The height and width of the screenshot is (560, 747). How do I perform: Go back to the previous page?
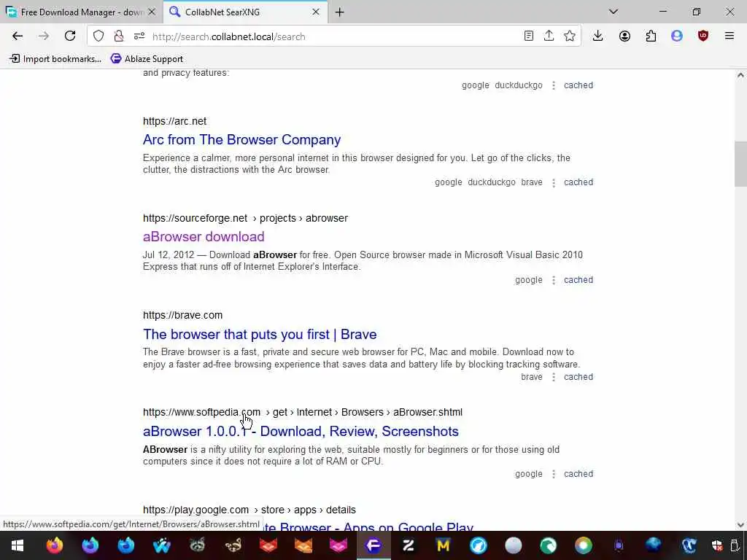pos(18,36)
